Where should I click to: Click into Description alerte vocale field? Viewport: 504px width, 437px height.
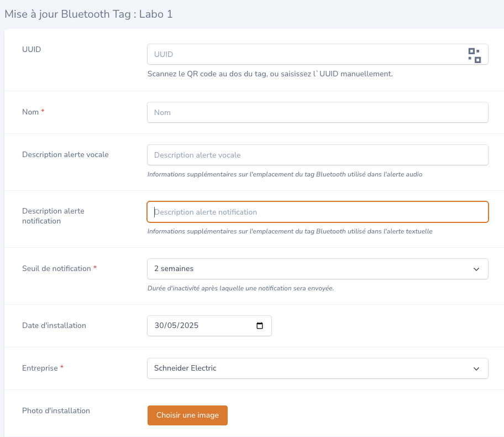318,155
